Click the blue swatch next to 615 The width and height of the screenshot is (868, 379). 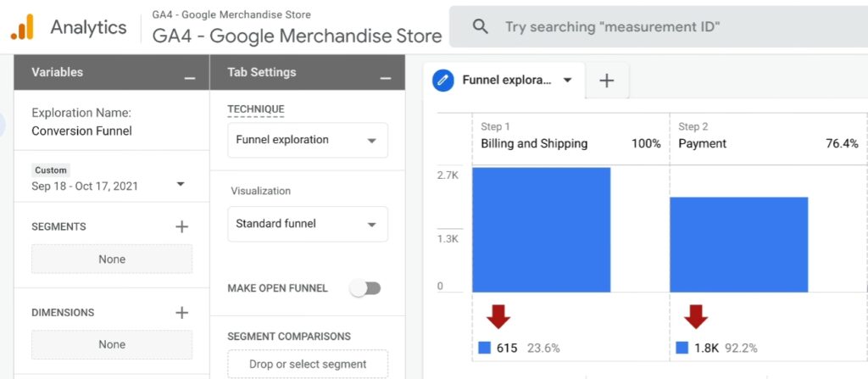click(x=484, y=348)
